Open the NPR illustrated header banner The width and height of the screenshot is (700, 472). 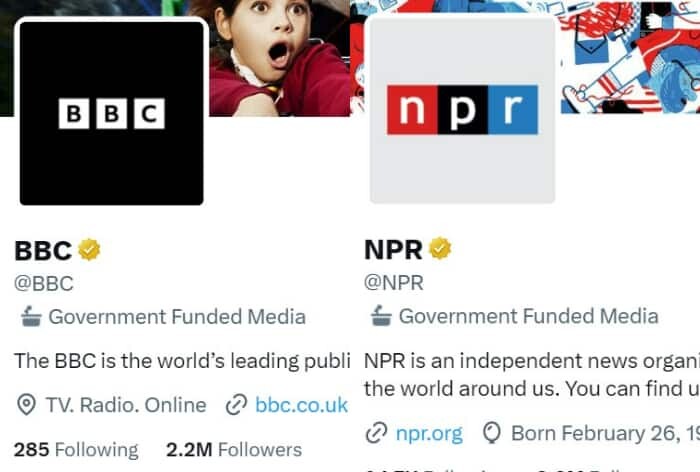[x=629, y=56]
